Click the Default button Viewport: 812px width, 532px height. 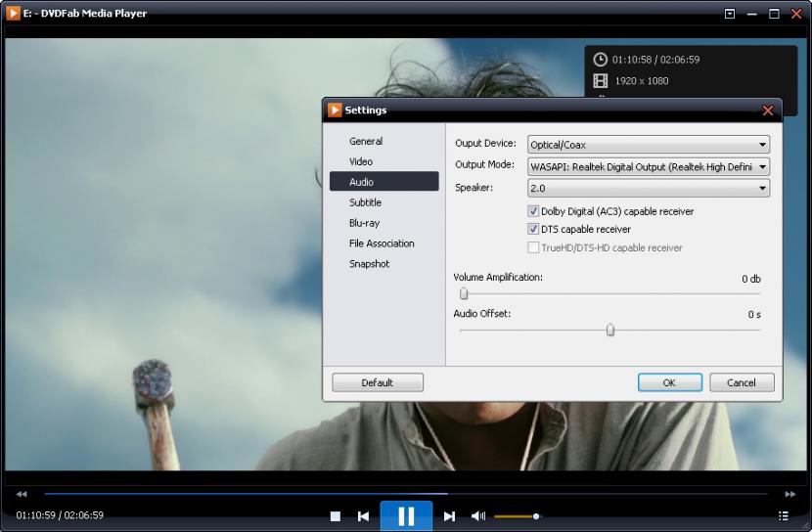378,382
